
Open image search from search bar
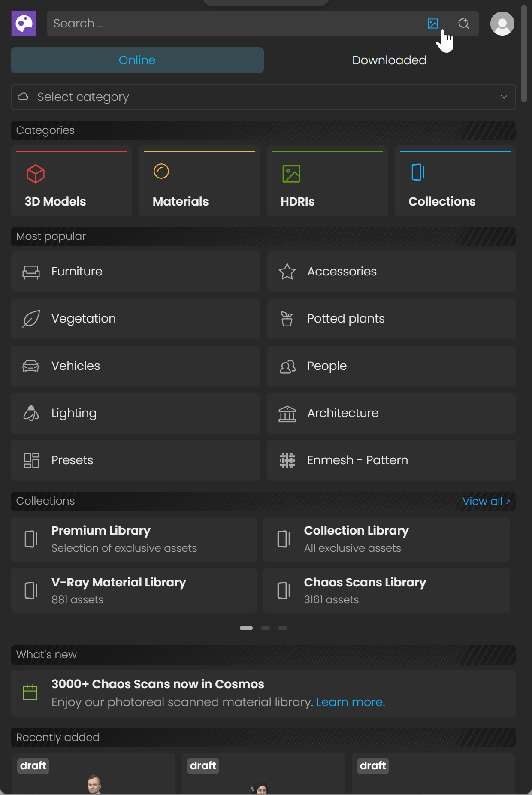click(433, 24)
